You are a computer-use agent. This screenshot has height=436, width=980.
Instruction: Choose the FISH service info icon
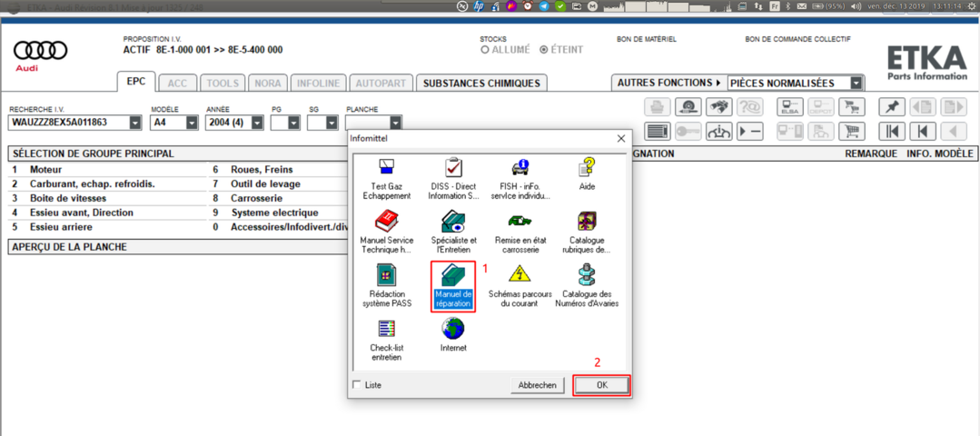[x=520, y=179]
